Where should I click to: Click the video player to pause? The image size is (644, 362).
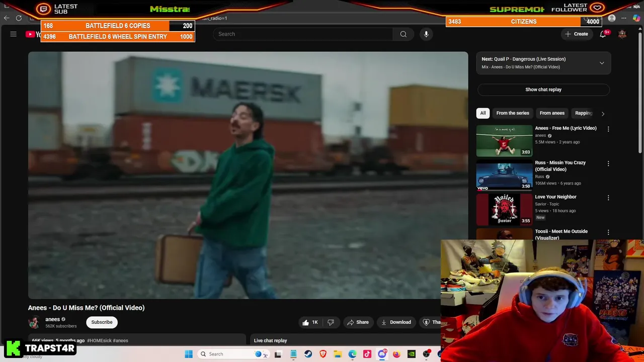[248, 175]
